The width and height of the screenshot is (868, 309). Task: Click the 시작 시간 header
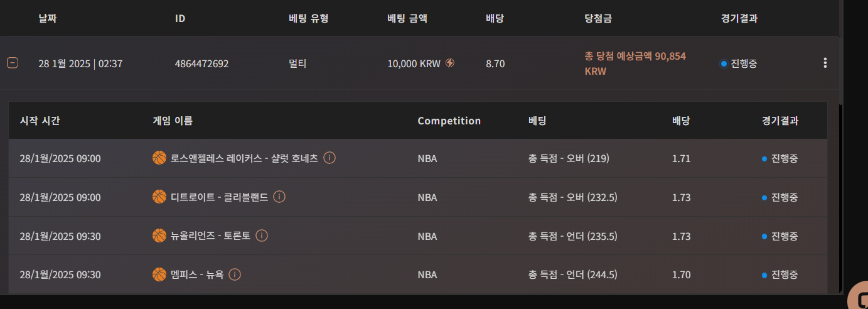[x=40, y=121]
